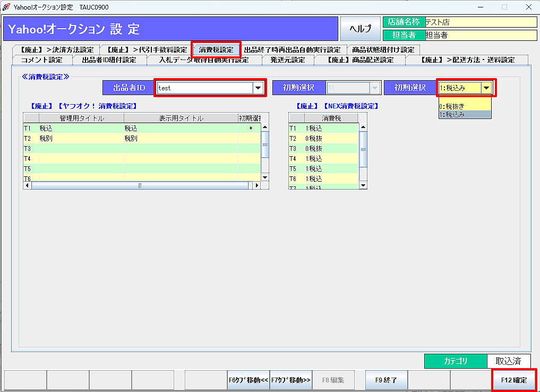Open the コメント設定 tab
This screenshot has width=540, height=392.
41,59
